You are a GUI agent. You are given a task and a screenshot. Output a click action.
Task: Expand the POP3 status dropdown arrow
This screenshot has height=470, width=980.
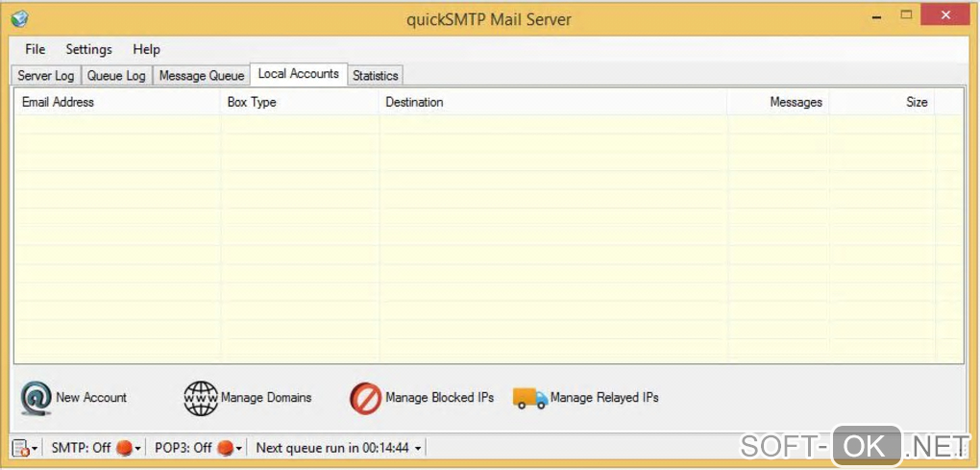pos(239,449)
